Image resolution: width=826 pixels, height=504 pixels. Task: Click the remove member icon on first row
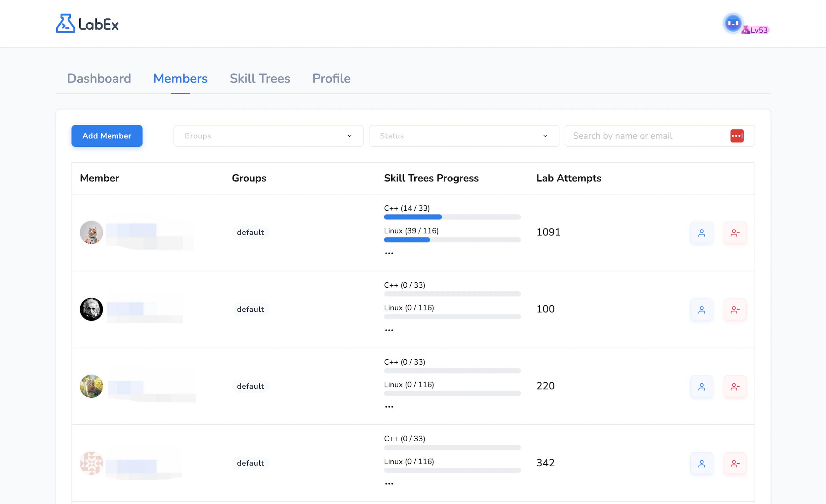(735, 233)
